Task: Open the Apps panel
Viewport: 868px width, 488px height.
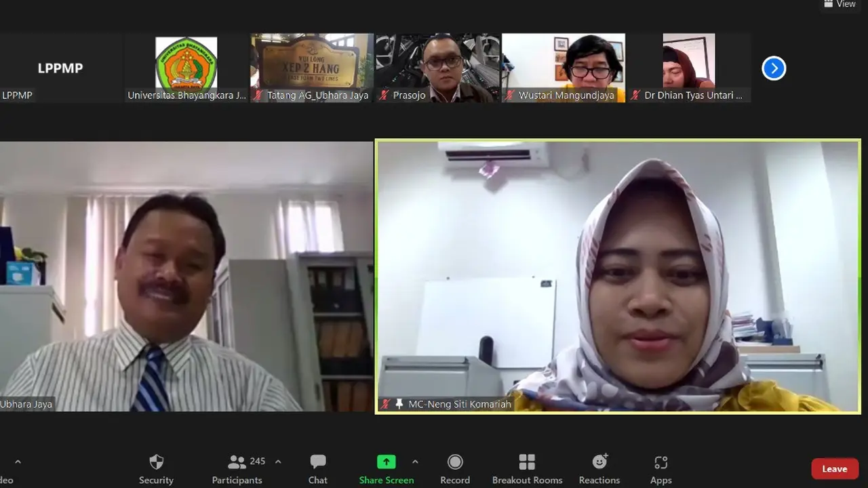Action: [660, 469]
